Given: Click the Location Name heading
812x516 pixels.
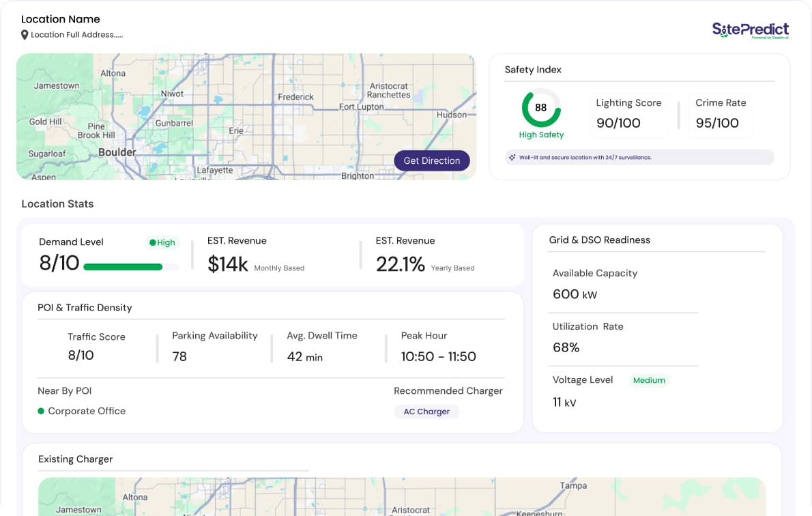Looking at the screenshot, I should [x=61, y=19].
